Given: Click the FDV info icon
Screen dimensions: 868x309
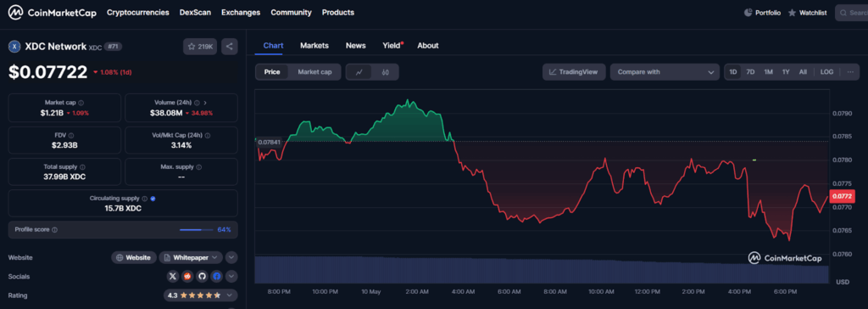Looking at the screenshot, I should click(x=71, y=135).
